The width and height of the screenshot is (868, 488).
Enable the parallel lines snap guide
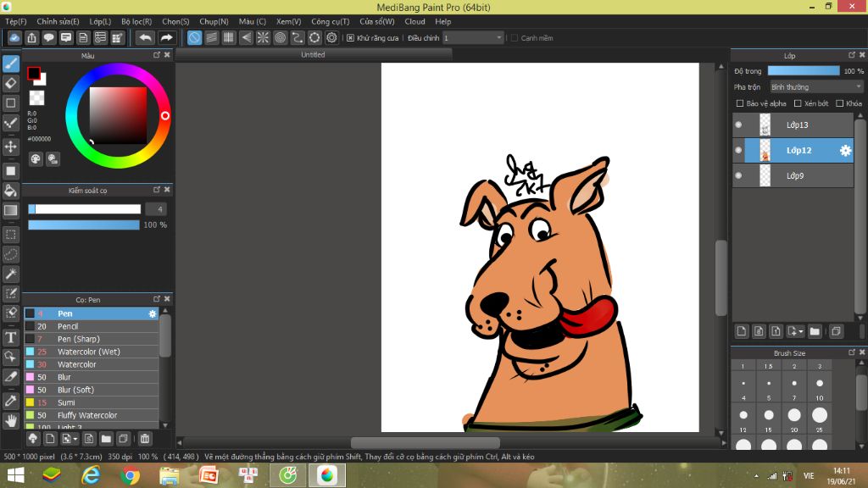(211, 37)
